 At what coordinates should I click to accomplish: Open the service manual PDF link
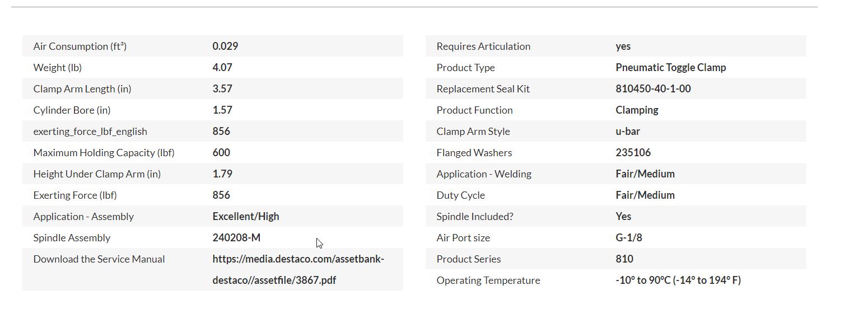point(298,269)
